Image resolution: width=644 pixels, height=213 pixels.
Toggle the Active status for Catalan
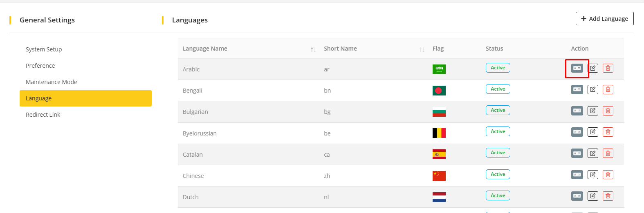coord(498,153)
